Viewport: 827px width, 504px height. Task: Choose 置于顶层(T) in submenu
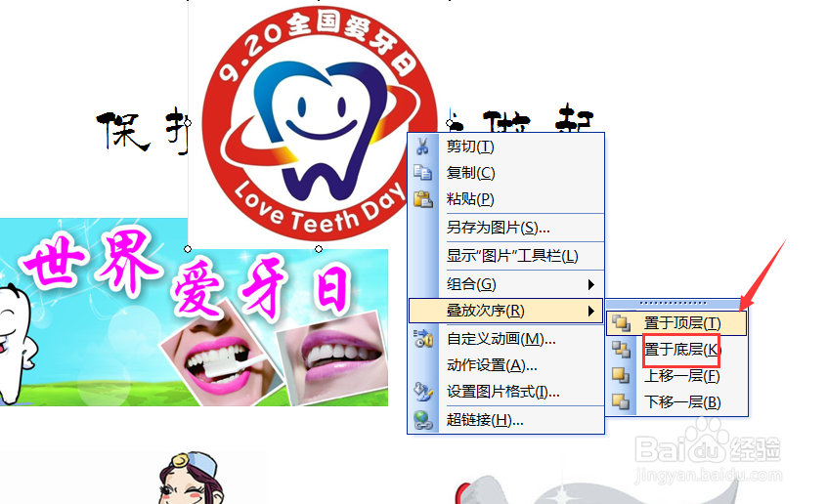tap(676, 322)
